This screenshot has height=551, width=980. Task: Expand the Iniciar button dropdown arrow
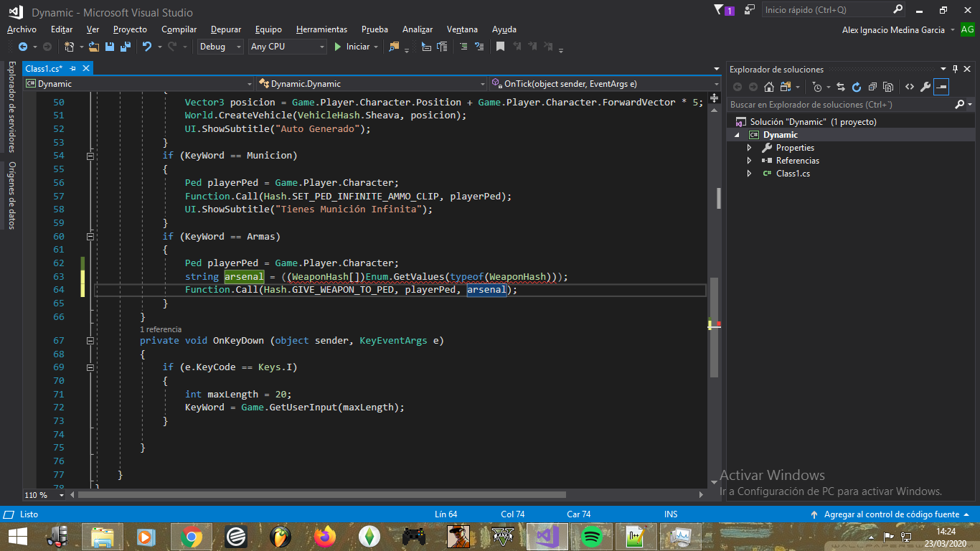coord(377,47)
